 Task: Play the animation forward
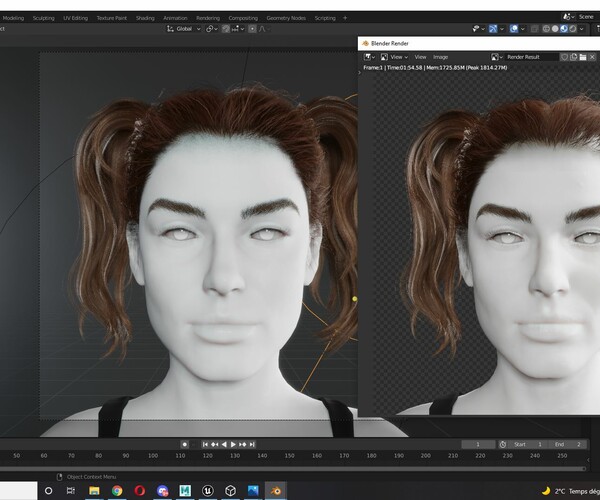233,444
